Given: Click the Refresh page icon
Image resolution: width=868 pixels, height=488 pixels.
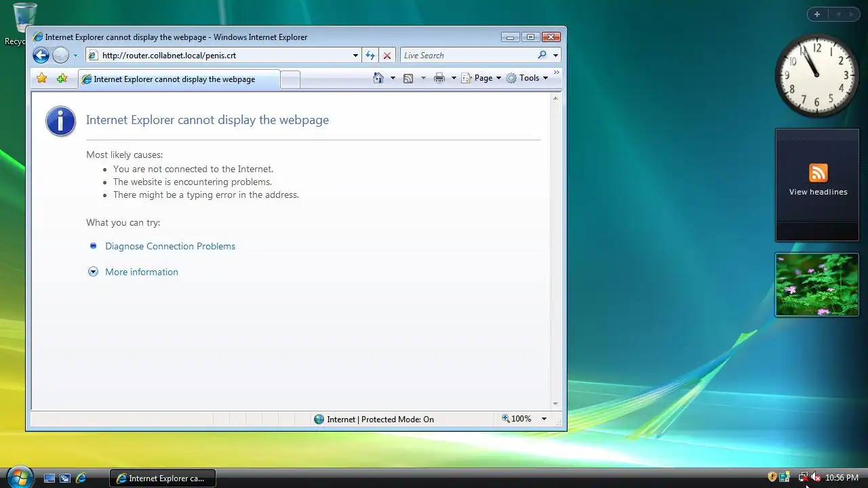Looking at the screenshot, I should pyautogui.click(x=370, y=56).
